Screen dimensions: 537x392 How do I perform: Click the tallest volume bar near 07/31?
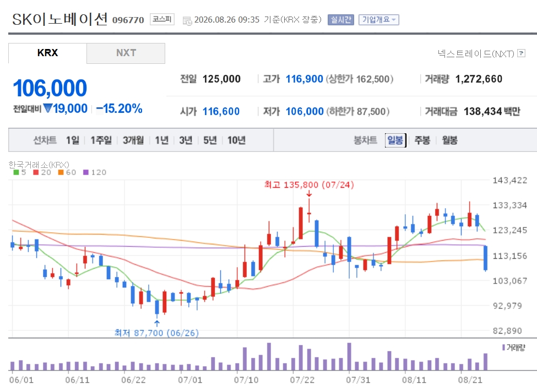pos(349,356)
